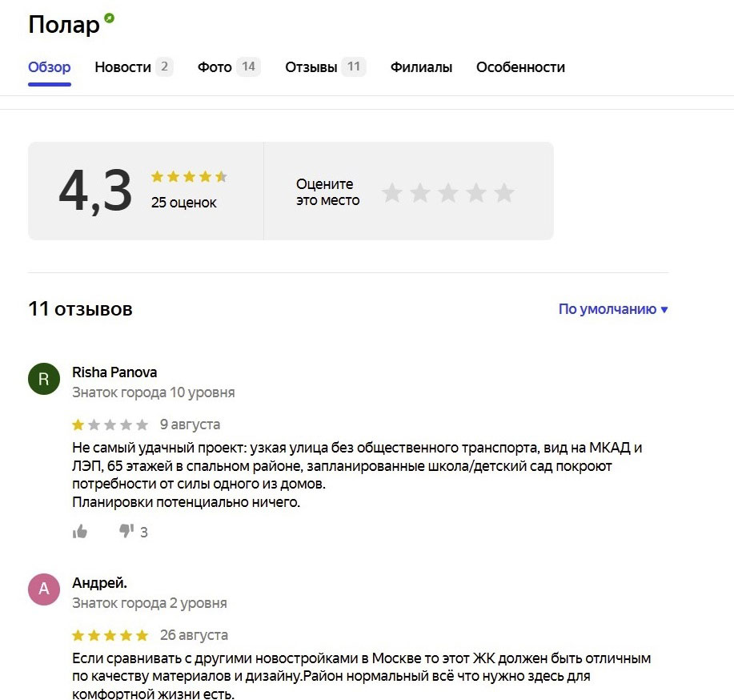Open the Филиалы tab

pyautogui.click(x=421, y=67)
